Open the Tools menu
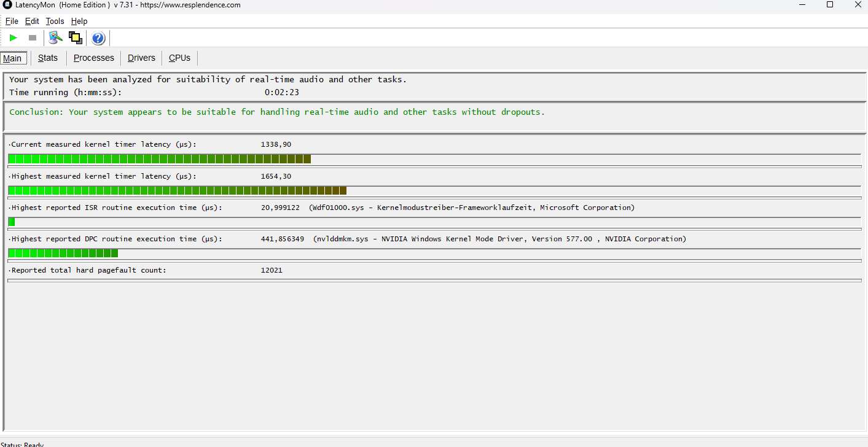 [55, 20]
